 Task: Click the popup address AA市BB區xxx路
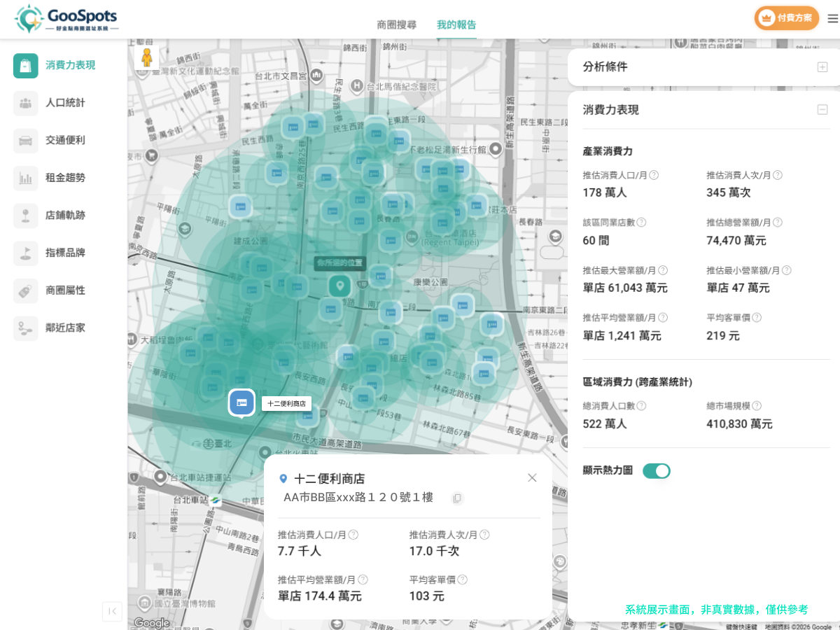[358, 498]
